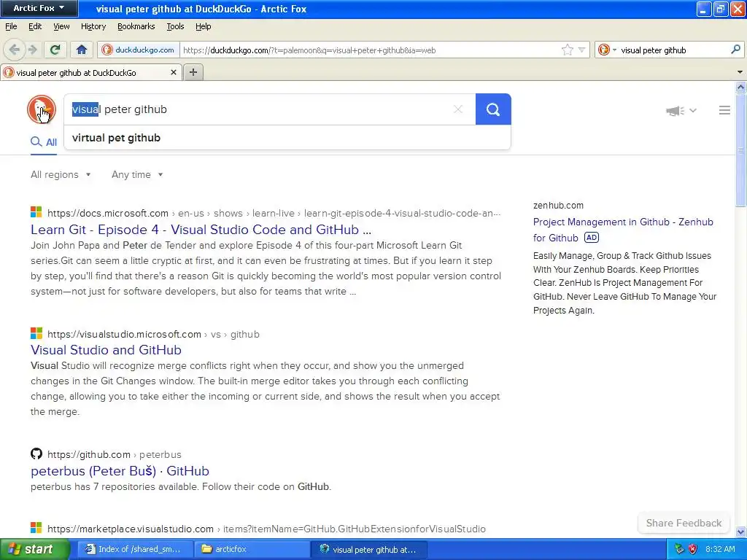Click the vertical scrollbar up arrow
Viewport: 747px width, 560px height.
point(740,87)
